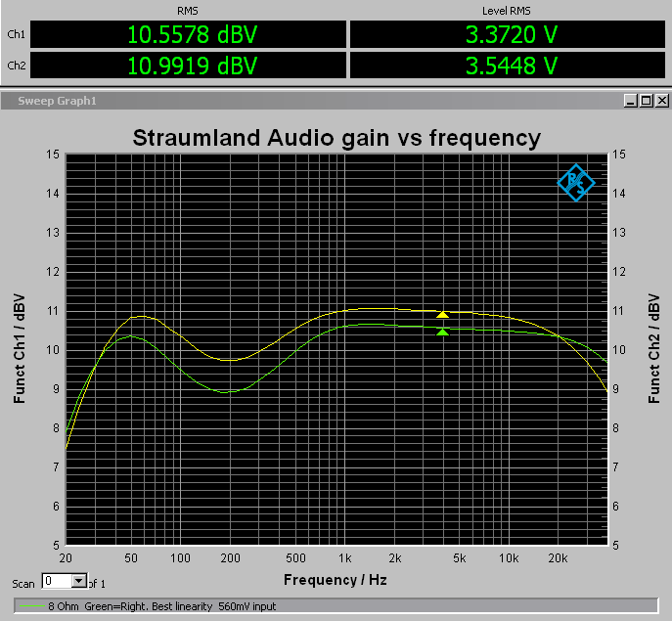Click the Rohde & Schwarz logo icon
672x621 pixels.
point(576,183)
